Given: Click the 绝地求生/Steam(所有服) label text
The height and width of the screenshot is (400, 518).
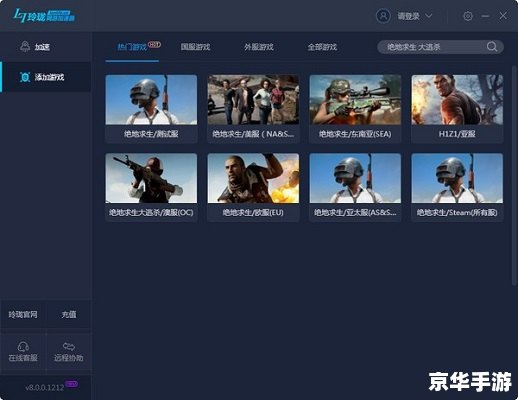Looking at the screenshot, I should tap(457, 213).
